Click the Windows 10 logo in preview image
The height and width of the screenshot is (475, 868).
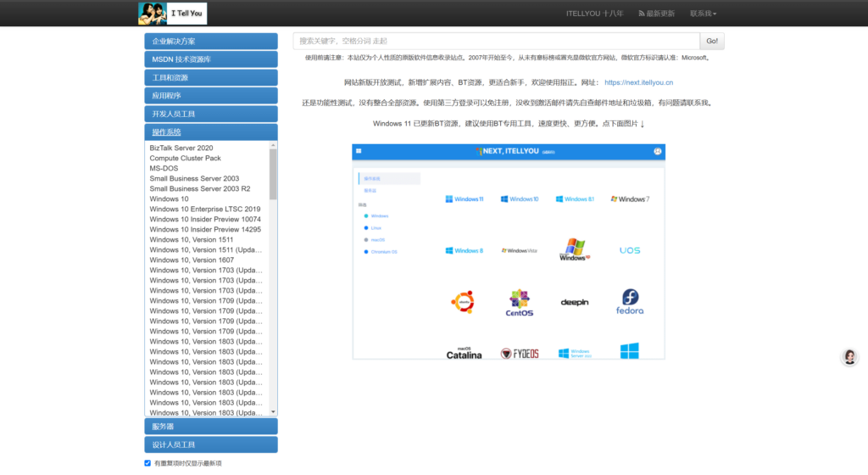pos(520,199)
